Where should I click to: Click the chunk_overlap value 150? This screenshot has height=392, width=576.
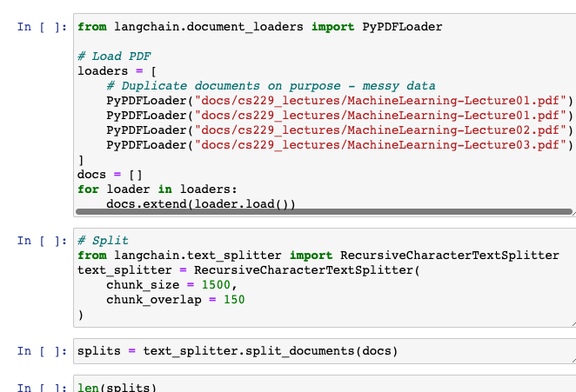click(234, 300)
